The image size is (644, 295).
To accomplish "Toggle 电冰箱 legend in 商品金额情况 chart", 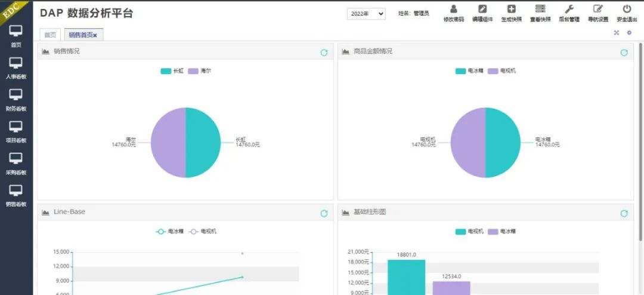I will [x=470, y=71].
